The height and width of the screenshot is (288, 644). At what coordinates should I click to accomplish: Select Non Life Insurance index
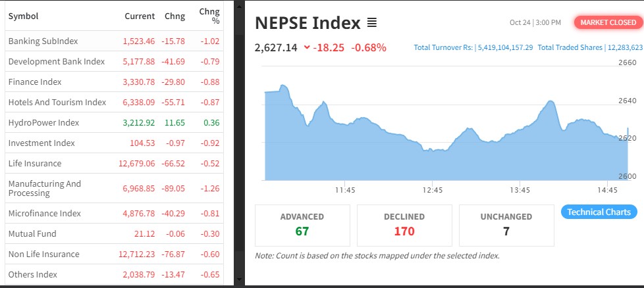43,254
